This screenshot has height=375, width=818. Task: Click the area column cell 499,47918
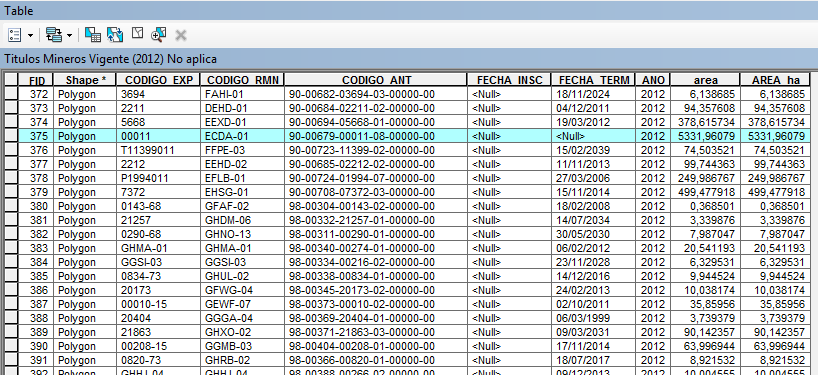pos(705,192)
